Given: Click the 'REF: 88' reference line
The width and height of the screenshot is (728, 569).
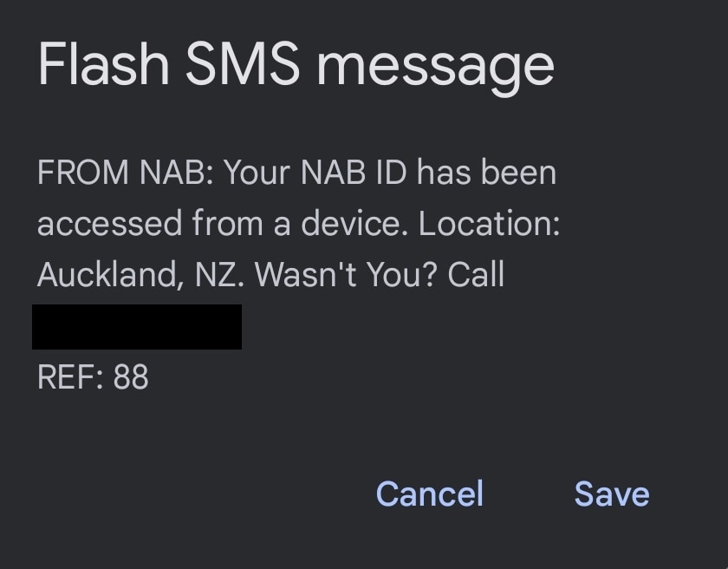Looking at the screenshot, I should [93, 377].
